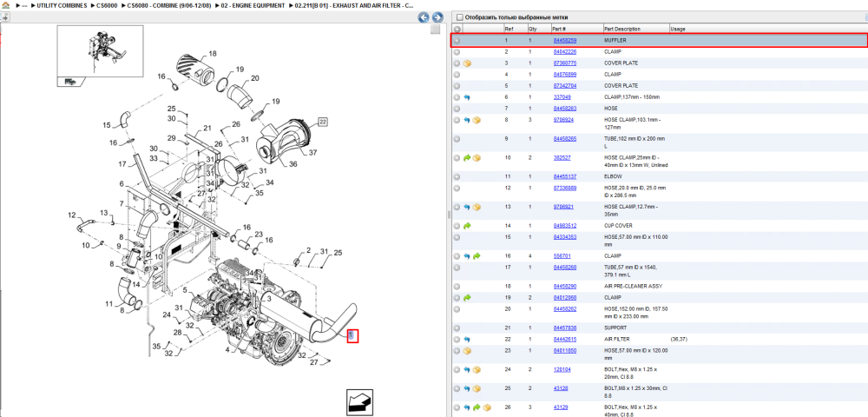
Task: Open part number link 84458290
Action: tap(565, 287)
